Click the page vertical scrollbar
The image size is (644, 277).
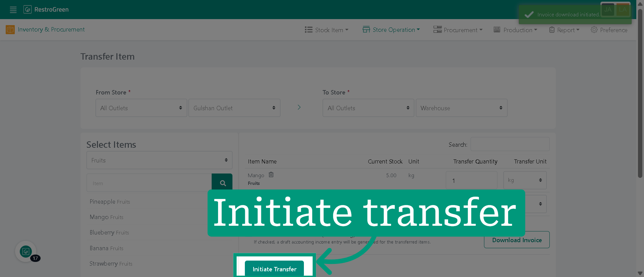point(640,94)
